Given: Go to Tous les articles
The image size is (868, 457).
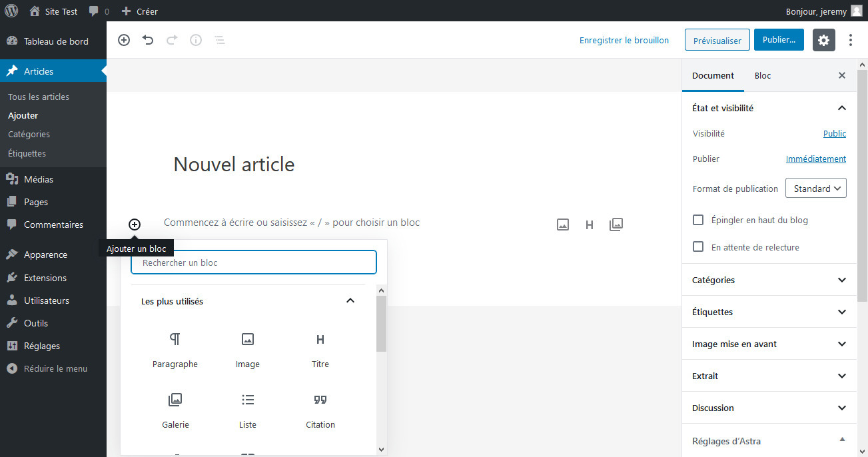Looking at the screenshot, I should [x=39, y=97].
